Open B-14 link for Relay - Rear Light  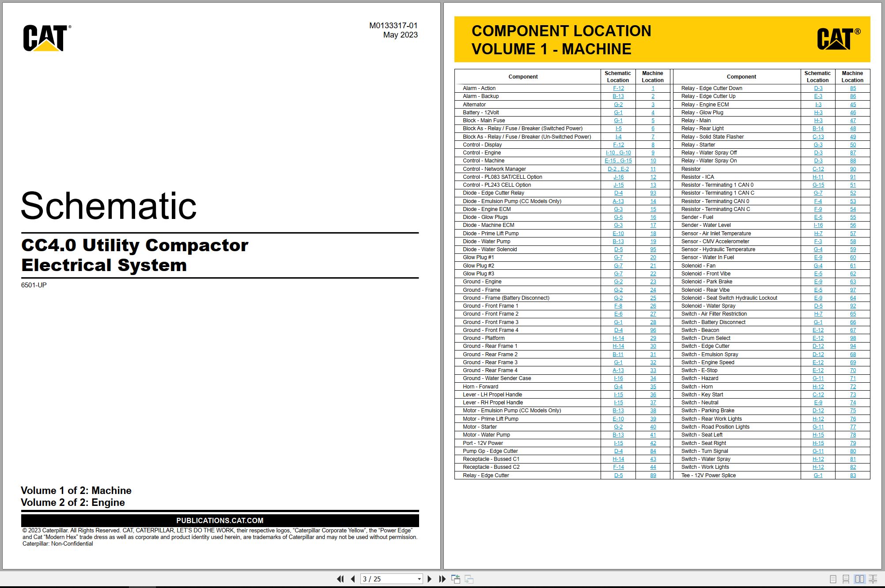(x=818, y=128)
